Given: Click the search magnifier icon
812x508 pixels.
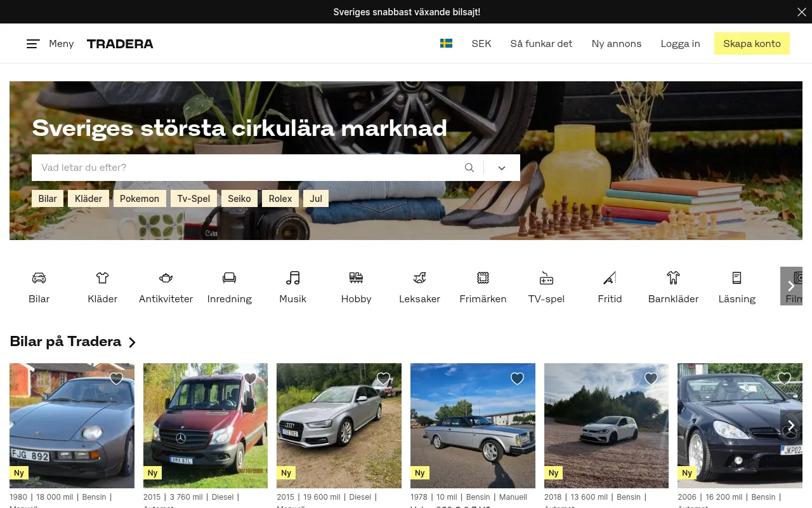Looking at the screenshot, I should [469, 168].
